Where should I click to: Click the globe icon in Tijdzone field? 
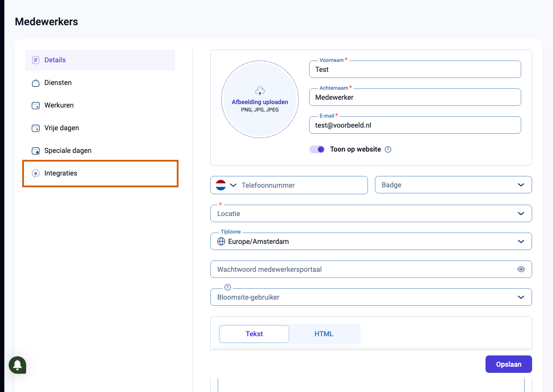coord(221,241)
